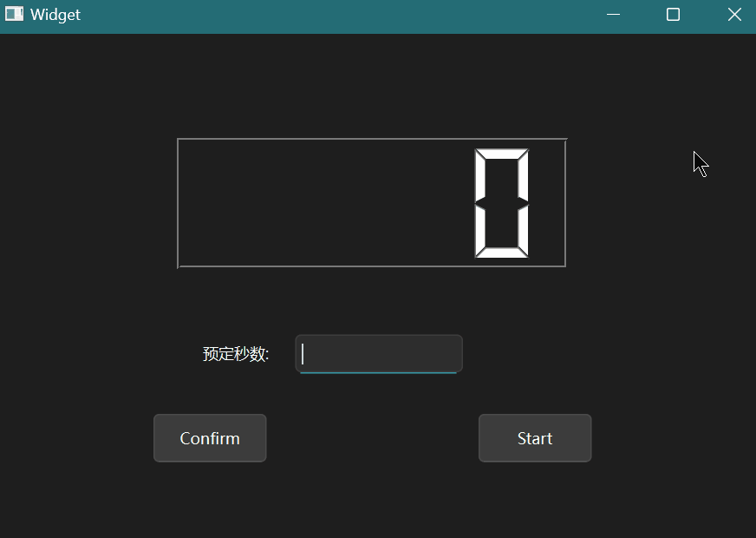Click the 预定秒数 label text
This screenshot has height=538, width=756.
[x=236, y=354]
